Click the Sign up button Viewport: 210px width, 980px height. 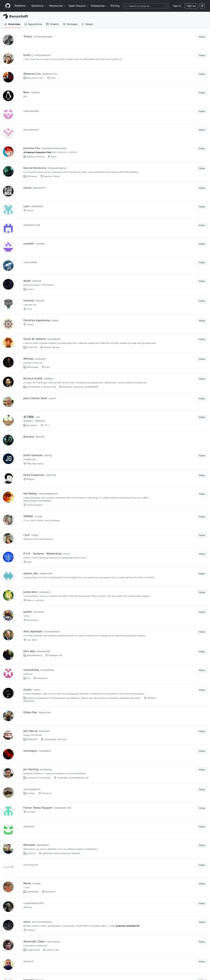click(x=191, y=6)
